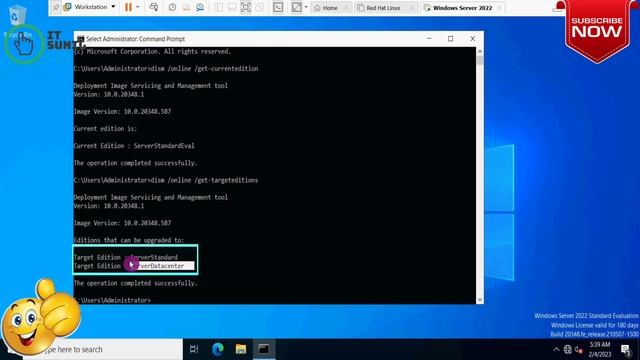Click the Subscribe Now banner
This screenshot has height=360, width=640.
tap(597, 31)
